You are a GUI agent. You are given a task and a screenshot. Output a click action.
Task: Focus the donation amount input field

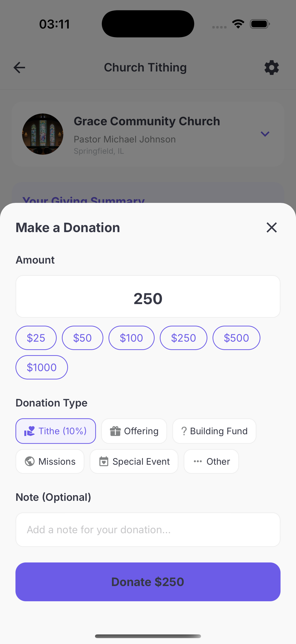(x=148, y=297)
